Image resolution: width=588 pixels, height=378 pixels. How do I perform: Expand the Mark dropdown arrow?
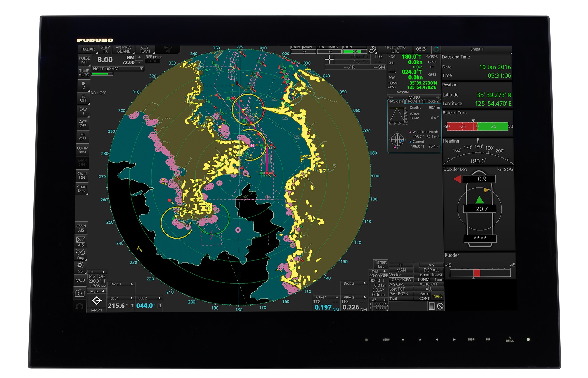[x=103, y=291]
